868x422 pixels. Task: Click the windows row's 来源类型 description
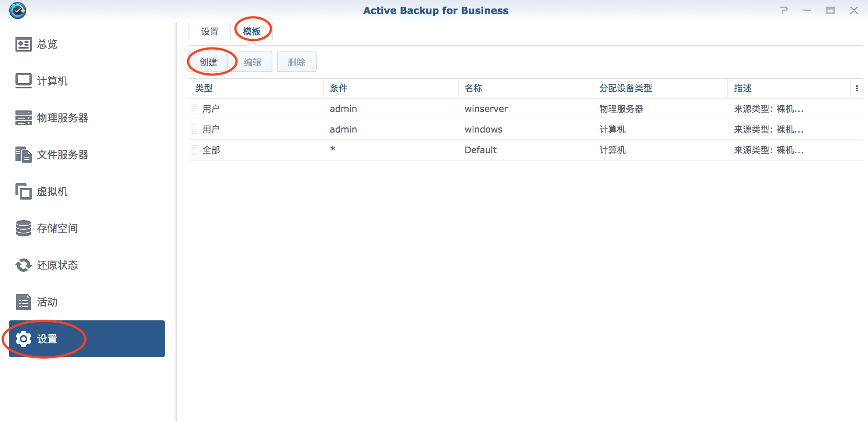(x=769, y=129)
